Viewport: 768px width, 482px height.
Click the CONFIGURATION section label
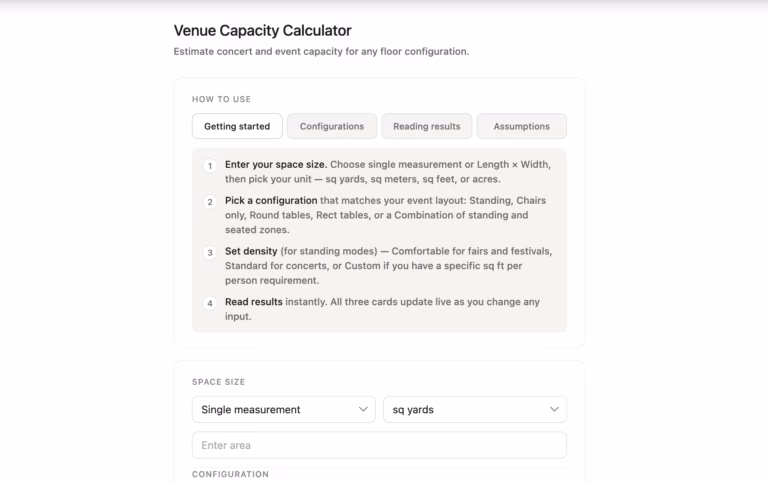[x=230, y=474]
